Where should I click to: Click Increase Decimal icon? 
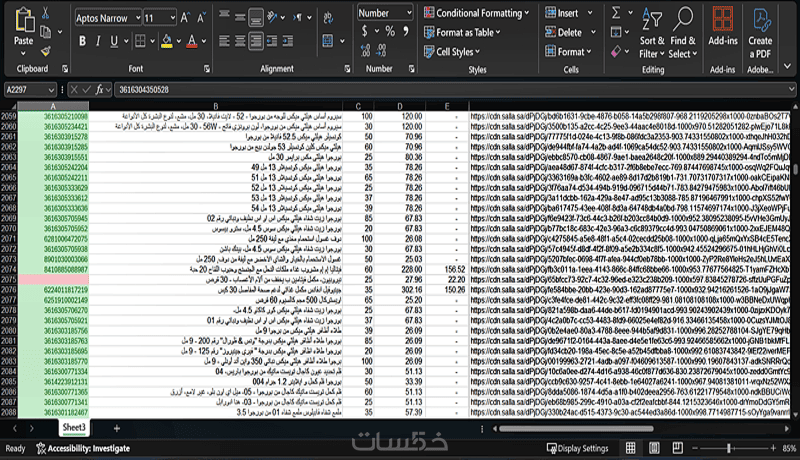pyautogui.click(x=365, y=50)
